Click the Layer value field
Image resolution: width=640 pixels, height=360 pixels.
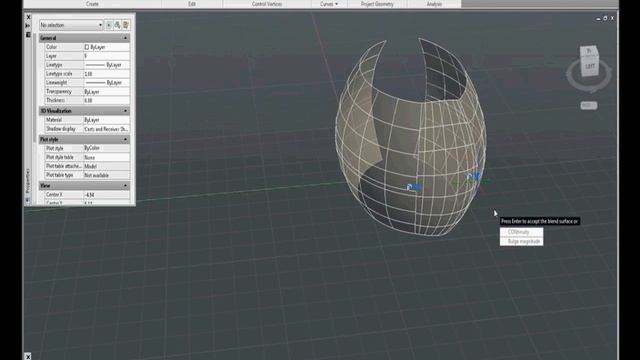tap(106, 56)
